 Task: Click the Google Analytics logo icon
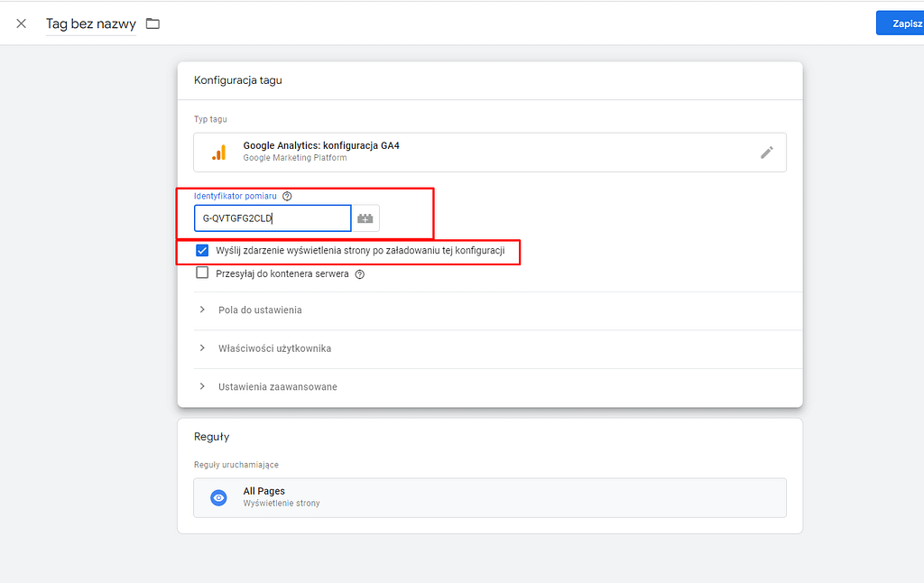218,153
